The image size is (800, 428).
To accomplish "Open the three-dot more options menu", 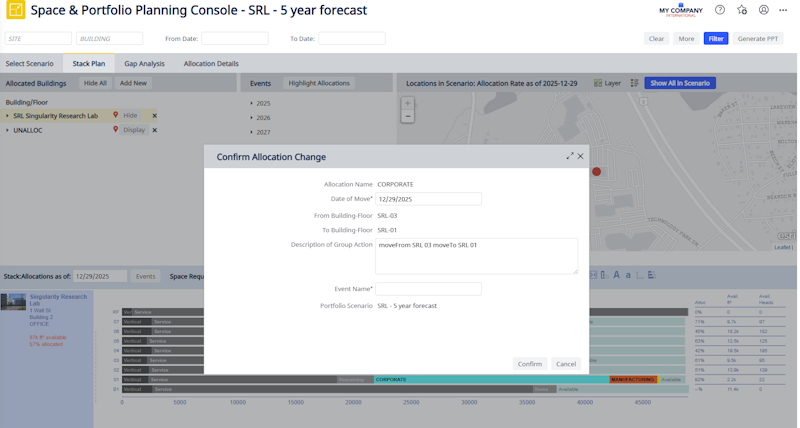I will click(785, 10).
